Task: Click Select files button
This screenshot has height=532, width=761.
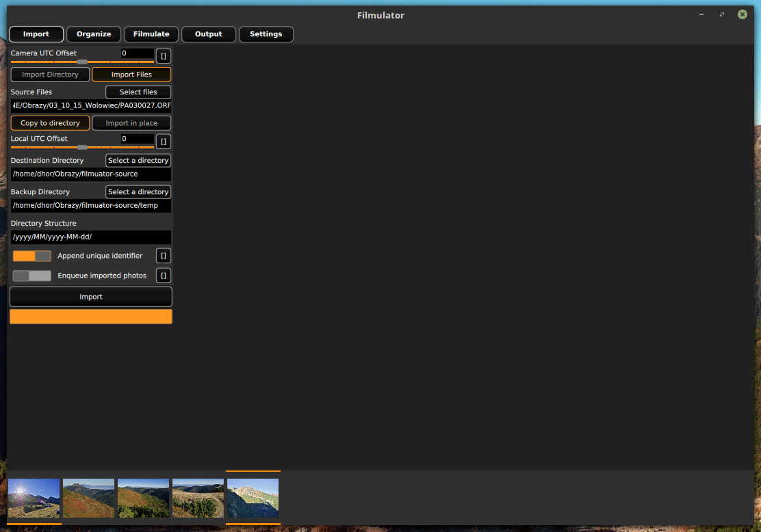Action: tap(138, 92)
